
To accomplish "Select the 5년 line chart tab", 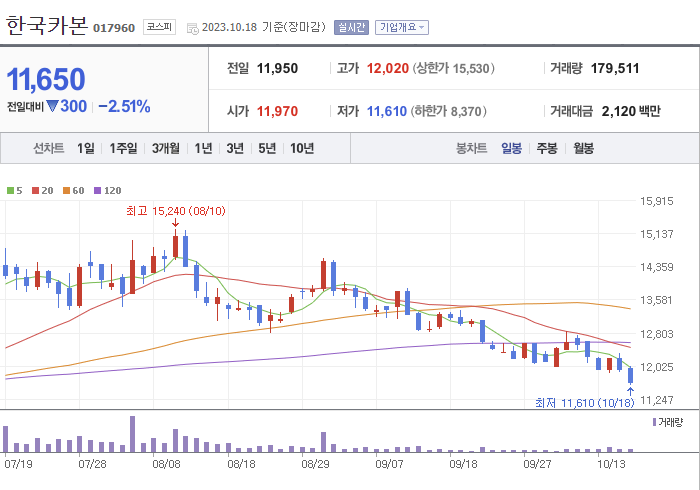I will [x=267, y=148].
